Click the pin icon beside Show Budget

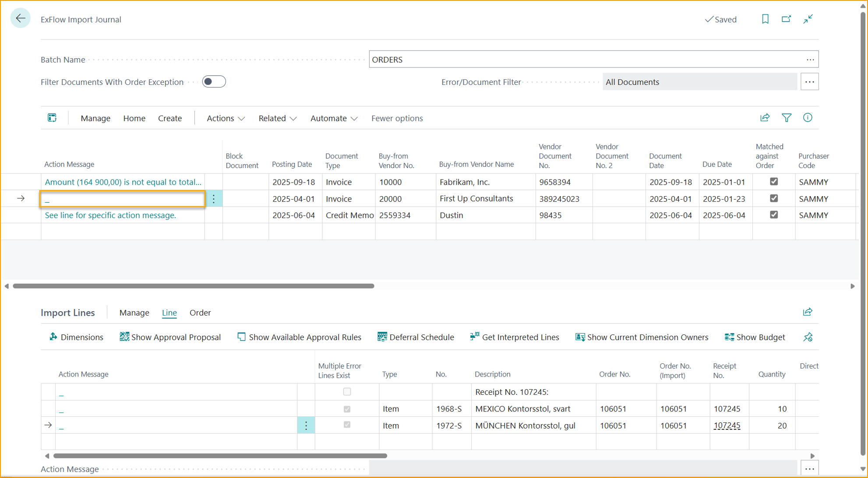point(808,337)
